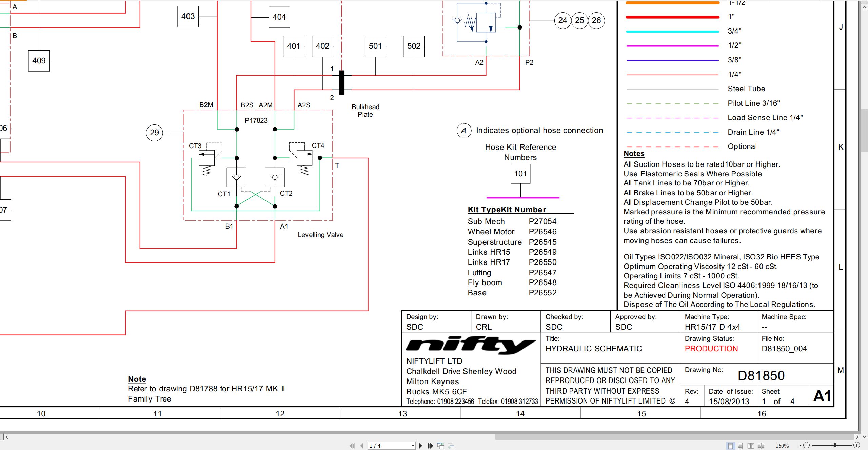
Task: Click the Bulkhead Plate label
Action: [x=366, y=111]
